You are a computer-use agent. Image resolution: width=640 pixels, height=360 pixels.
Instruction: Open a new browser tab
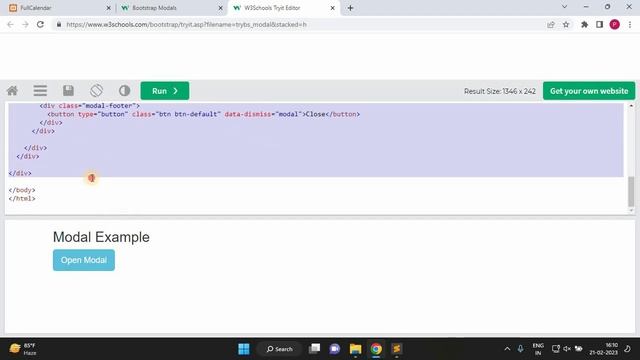coord(350,8)
